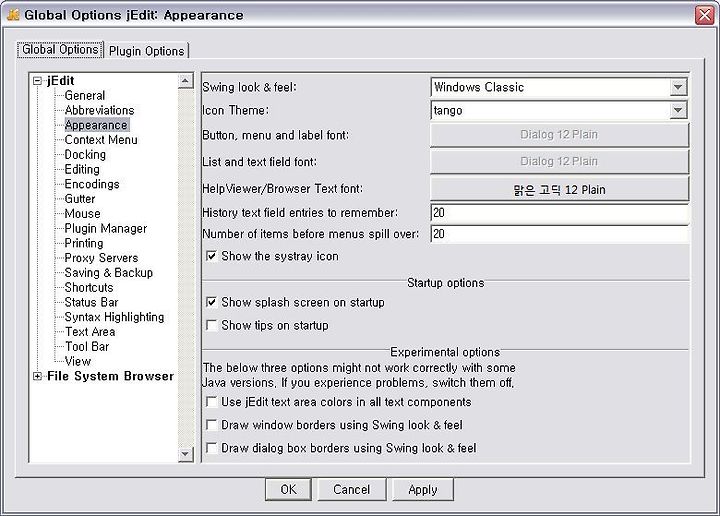Open Context Menu options pane
720x516 pixels.
tap(101, 140)
